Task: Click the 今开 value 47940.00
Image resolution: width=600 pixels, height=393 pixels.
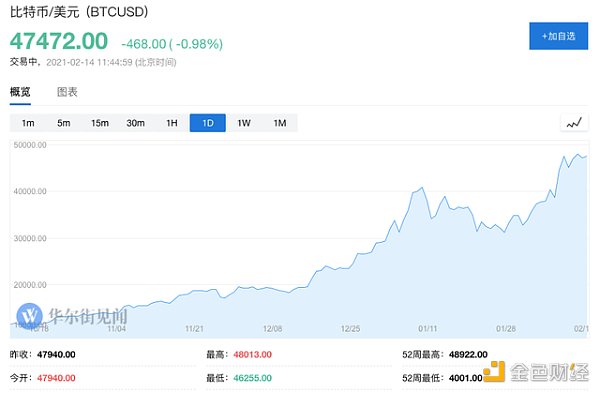Action: [56, 378]
